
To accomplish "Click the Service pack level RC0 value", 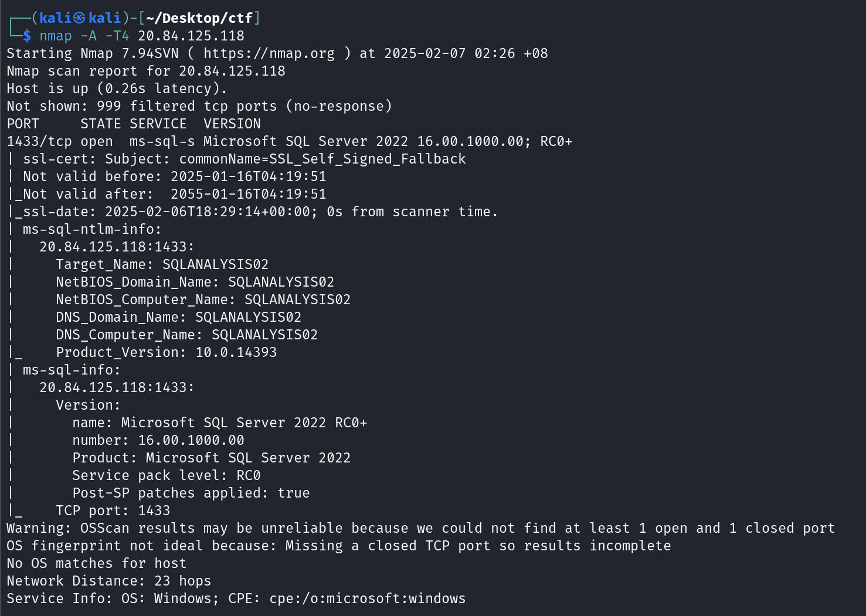I will [249, 475].
